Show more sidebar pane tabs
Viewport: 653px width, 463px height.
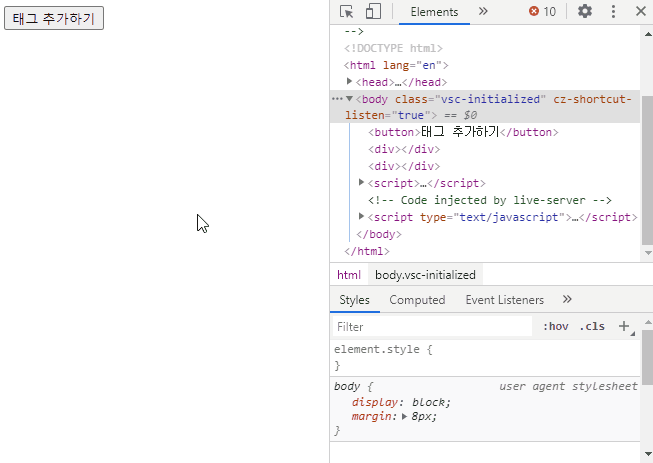(x=567, y=299)
